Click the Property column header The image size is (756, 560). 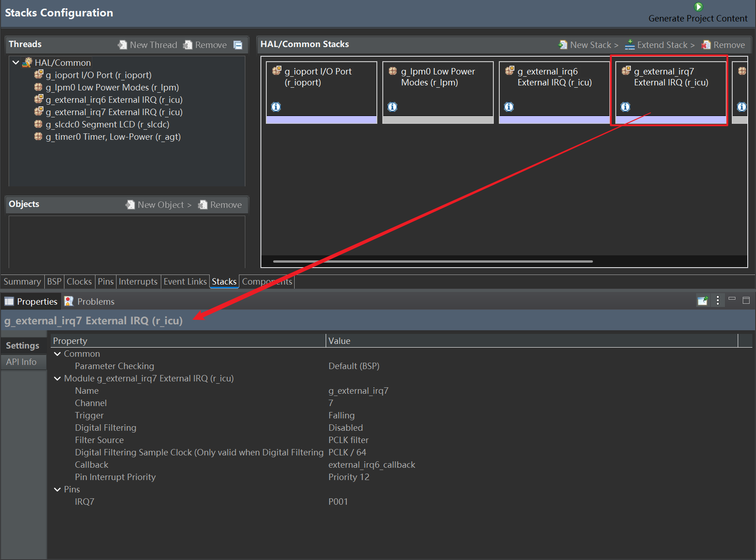pos(188,341)
